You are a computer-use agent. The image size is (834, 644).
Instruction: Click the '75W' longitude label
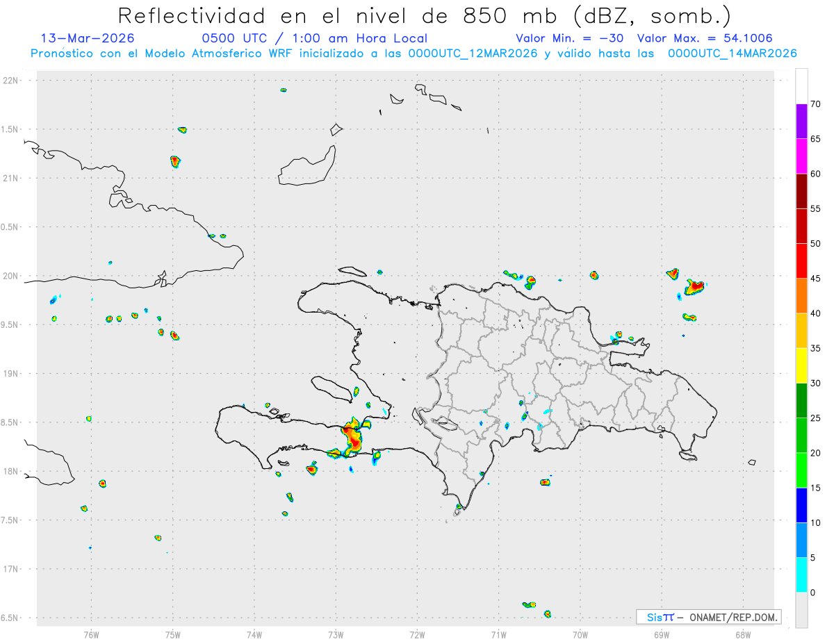tap(173, 635)
